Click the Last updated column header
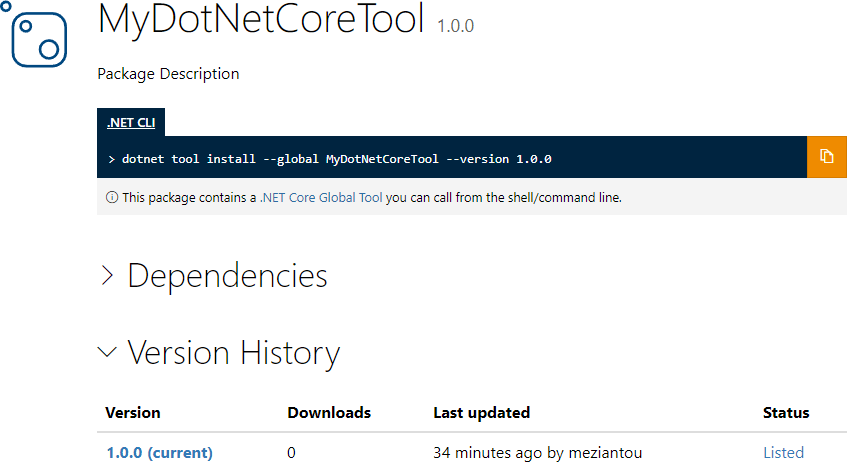Image resolution: width=847 pixels, height=462 pixels. [481, 412]
